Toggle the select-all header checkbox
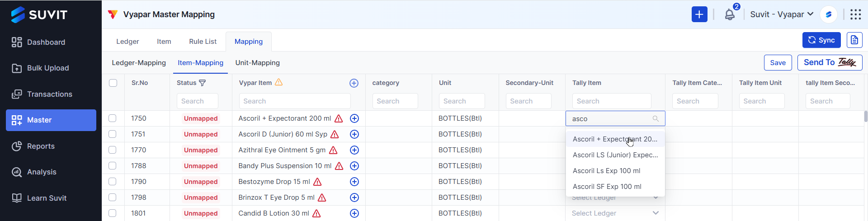Image resolution: width=868 pixels, height=221 pixels. pos(113,83)
